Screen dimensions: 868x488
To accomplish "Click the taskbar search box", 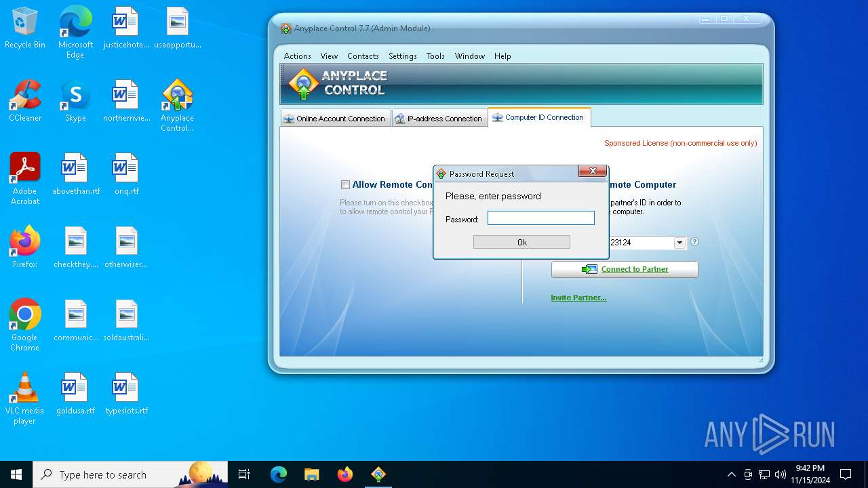I will [x=130, y=474].
